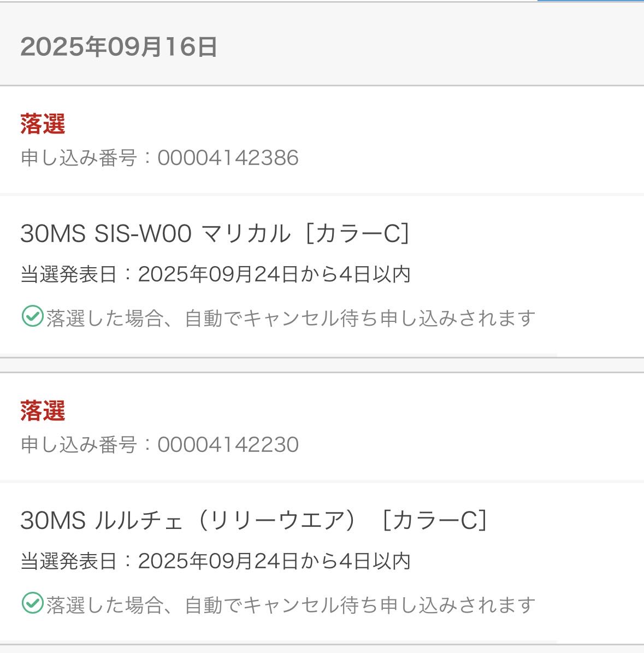The image size is (644, 653).
Task: Click the 落選 status above application 00004142386
Action: coord(43,124)
